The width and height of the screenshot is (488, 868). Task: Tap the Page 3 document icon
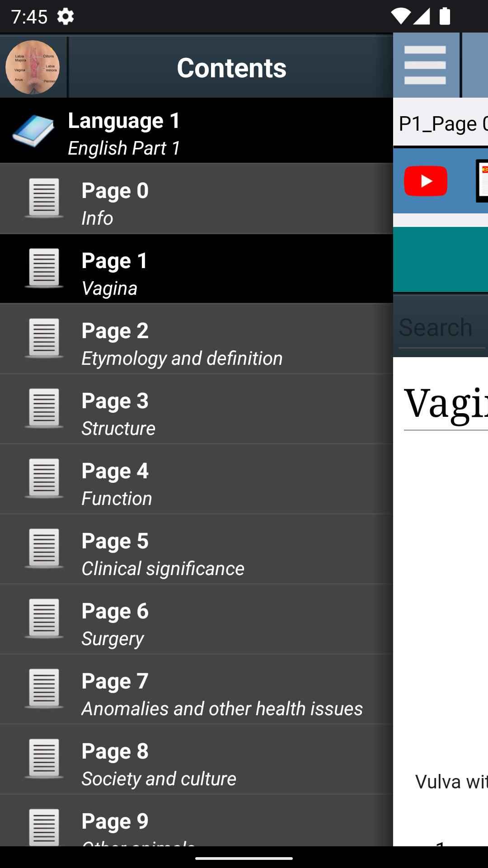pos(44,408)
